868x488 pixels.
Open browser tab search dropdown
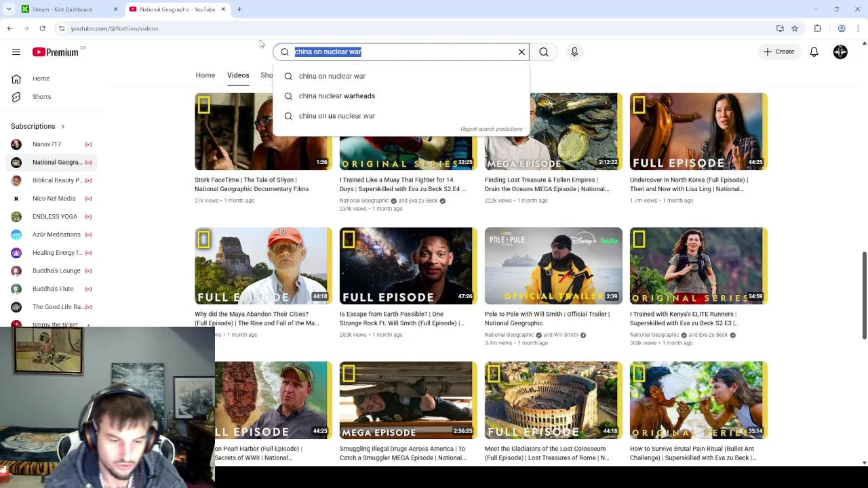(9, 9)
